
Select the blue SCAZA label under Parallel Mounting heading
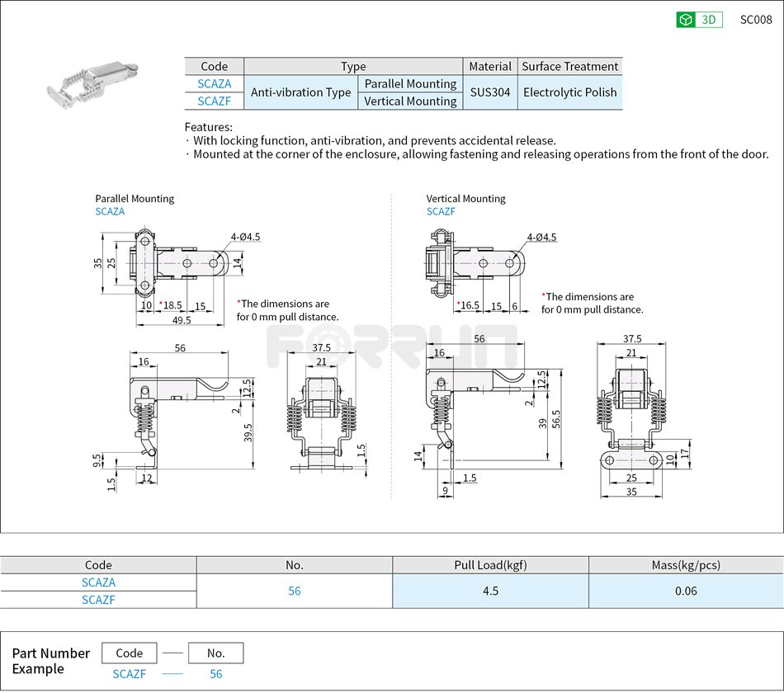110,211
